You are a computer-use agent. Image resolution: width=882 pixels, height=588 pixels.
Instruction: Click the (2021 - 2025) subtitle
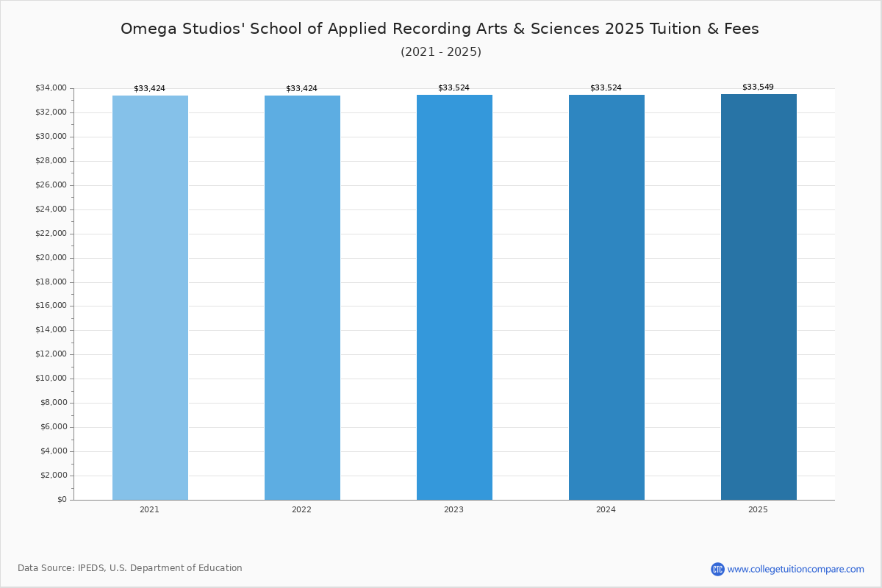tap(440, 52)
